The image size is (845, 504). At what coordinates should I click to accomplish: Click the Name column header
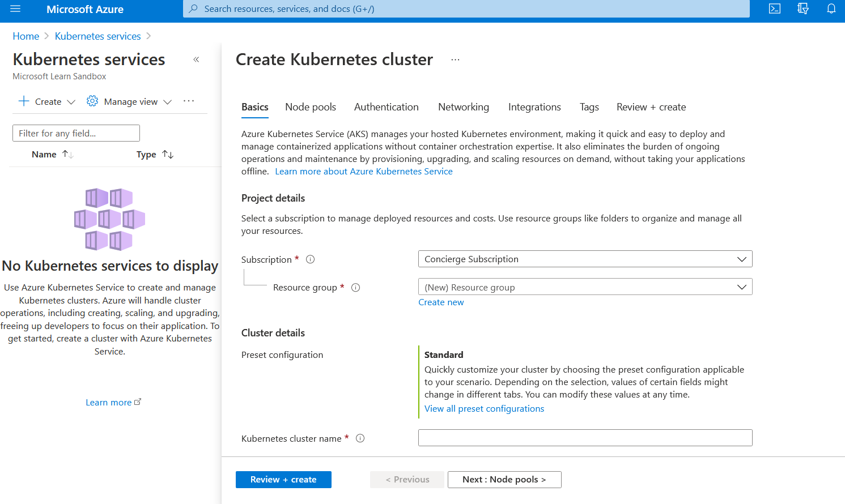coord(44,154)
